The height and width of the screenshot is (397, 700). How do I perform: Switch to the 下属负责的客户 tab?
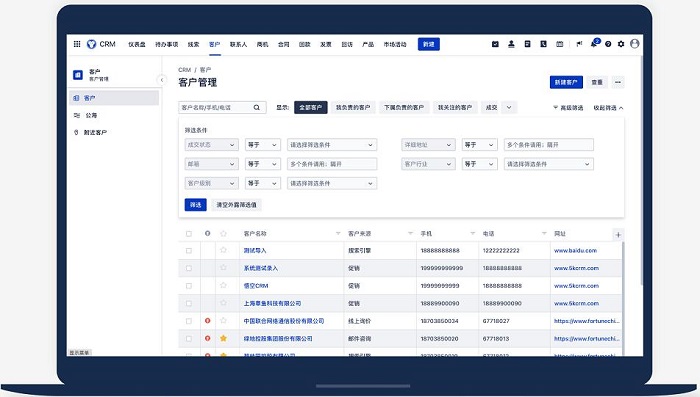pos(404,108)
